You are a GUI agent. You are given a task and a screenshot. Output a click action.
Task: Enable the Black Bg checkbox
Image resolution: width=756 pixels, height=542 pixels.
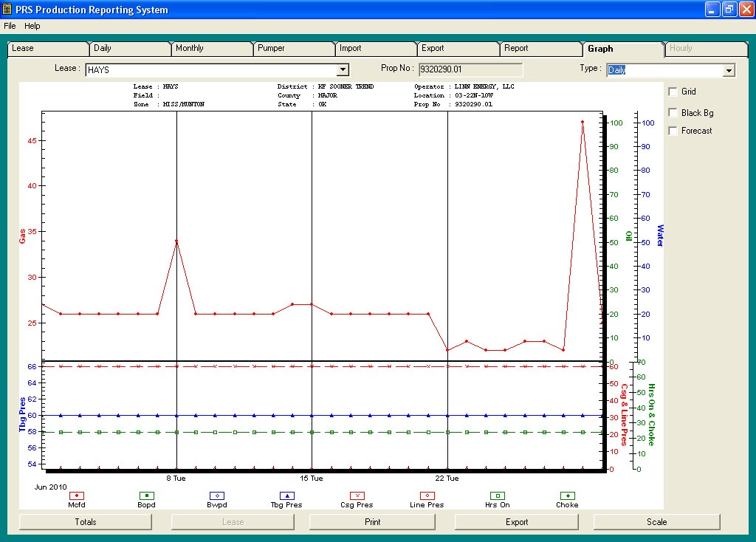click(x=673, y=112)
